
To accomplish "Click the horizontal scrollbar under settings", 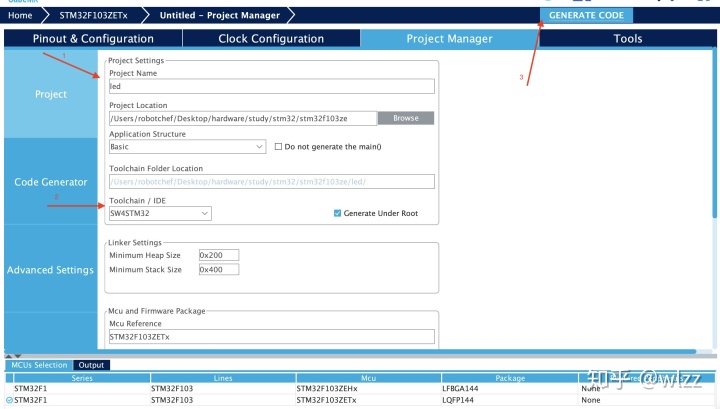I will pyautogui.click(x=350, y=351).
